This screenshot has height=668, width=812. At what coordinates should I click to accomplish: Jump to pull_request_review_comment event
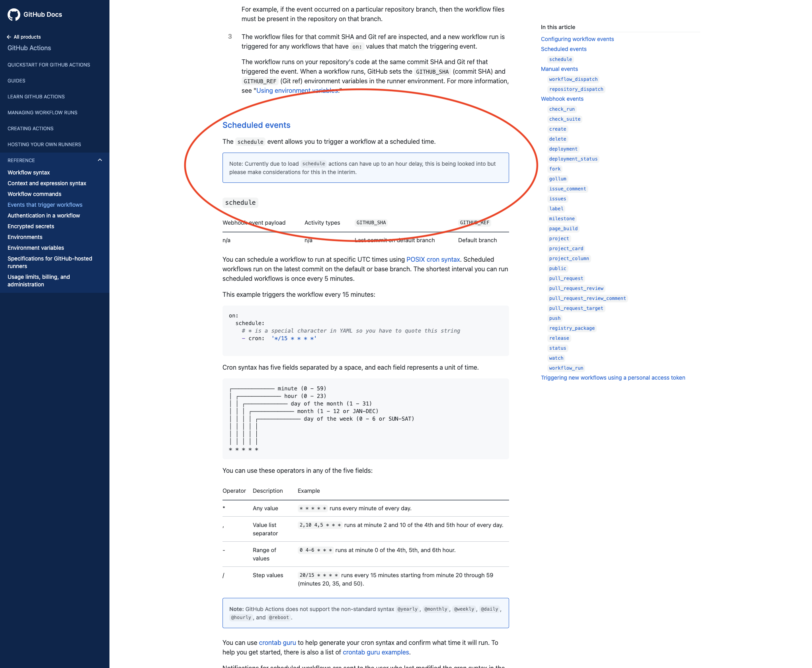click(x=588, y=298)
